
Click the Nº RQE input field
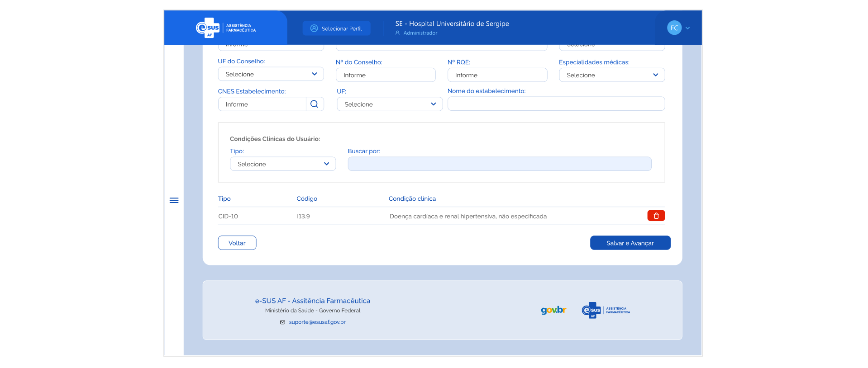(497, 75)
